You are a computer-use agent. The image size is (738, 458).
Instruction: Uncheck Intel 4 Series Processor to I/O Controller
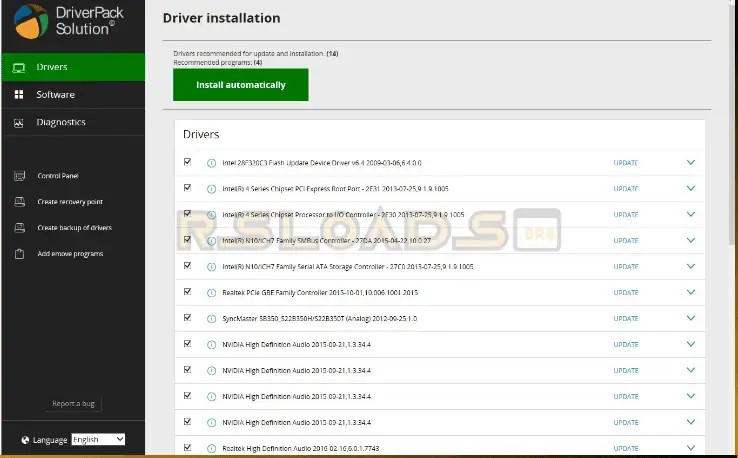click(187, 213)
